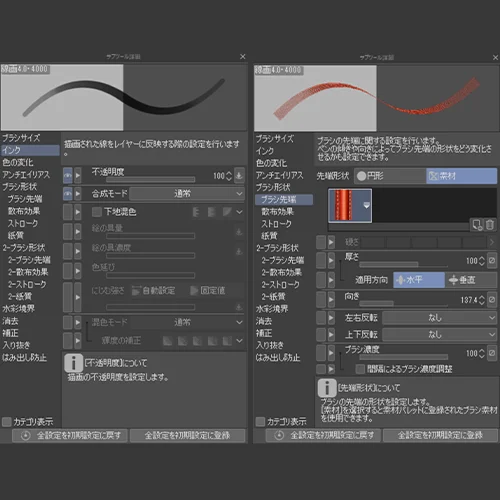Click 全設定を初期設定に戻す in the ink dialog

point(70,435)
